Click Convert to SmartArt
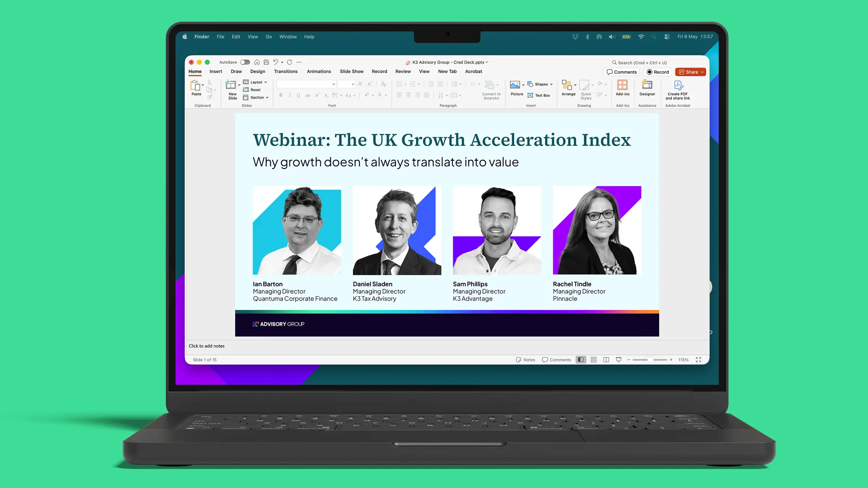The height and width of the screenshot is (488, 868). pos(491,90)
